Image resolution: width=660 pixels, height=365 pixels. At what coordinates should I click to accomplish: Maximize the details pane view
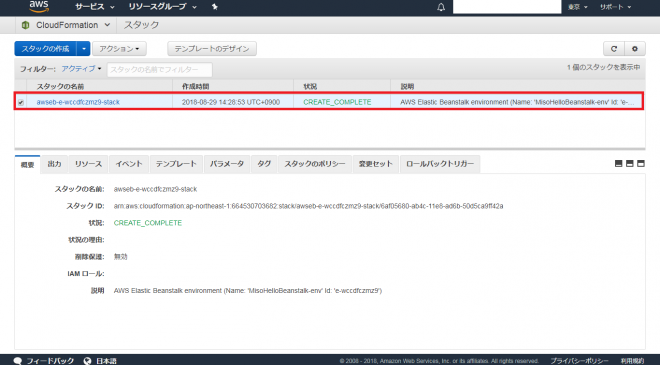[x=641, y=164]
